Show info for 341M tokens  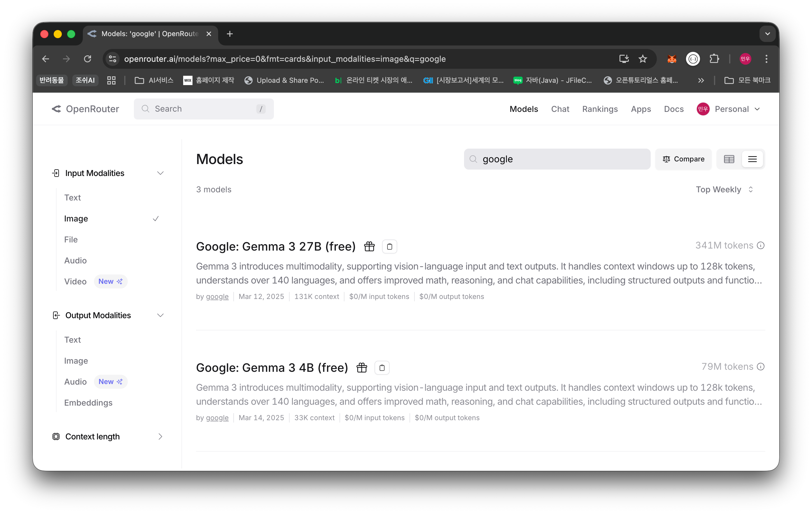761,246
